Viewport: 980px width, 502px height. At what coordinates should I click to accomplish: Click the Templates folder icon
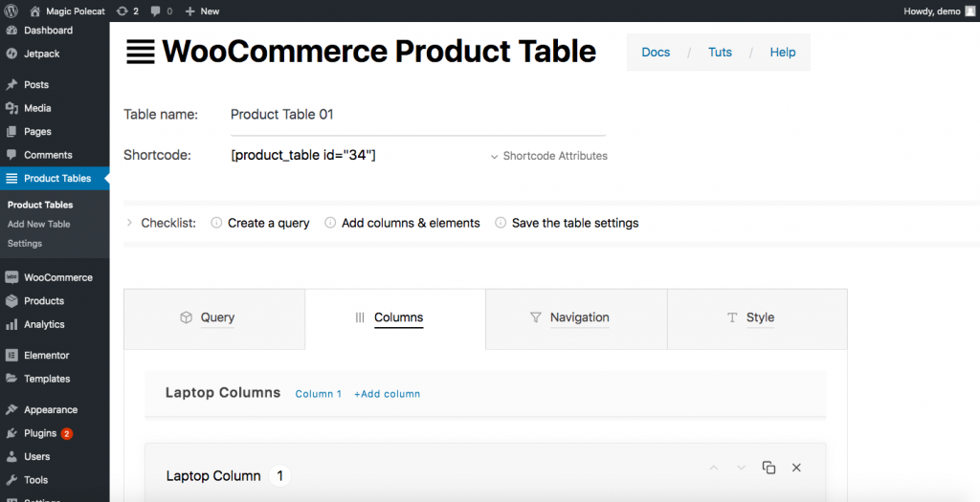pos(11,379)
